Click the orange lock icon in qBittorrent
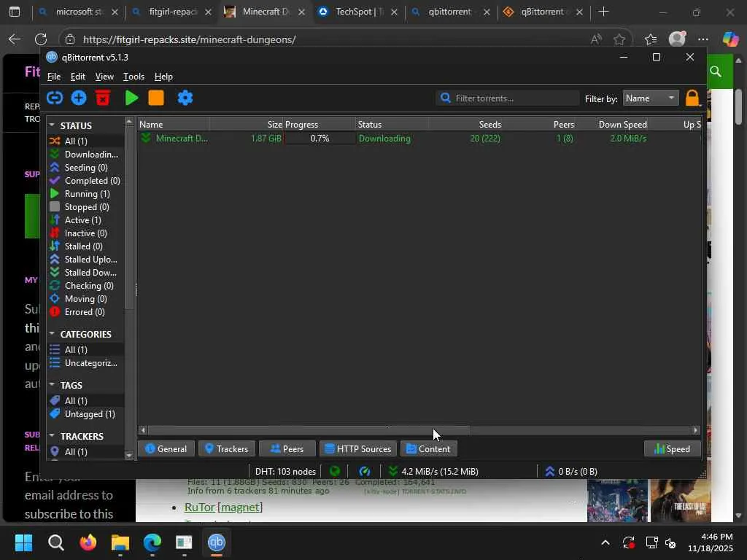Screen dimensions: 747x560 692,98
